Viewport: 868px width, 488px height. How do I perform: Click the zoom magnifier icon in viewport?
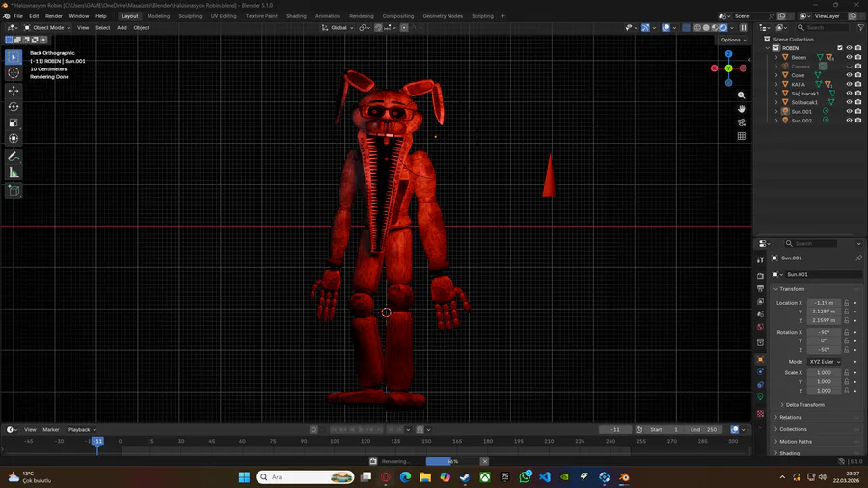tap(742, 95)
